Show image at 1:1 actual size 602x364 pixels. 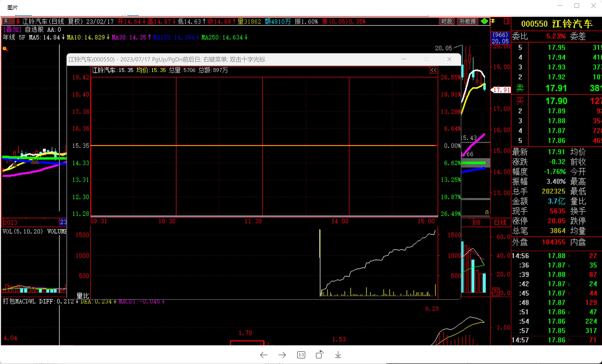tap(301, 355)
